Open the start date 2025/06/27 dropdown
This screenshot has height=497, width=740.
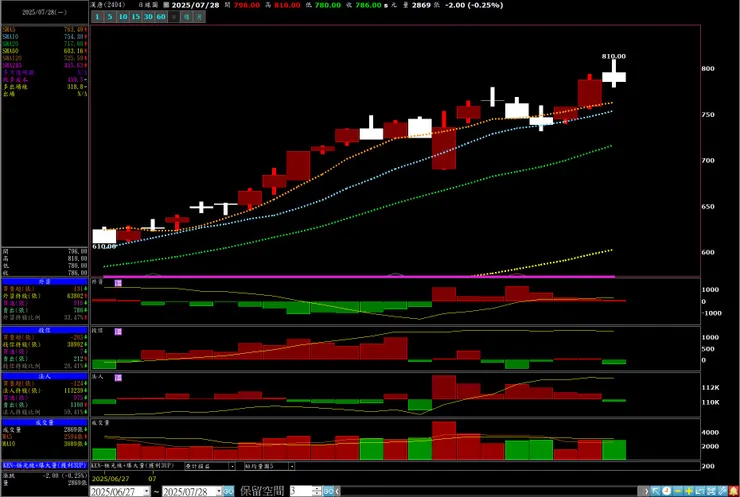click(147, 492)
